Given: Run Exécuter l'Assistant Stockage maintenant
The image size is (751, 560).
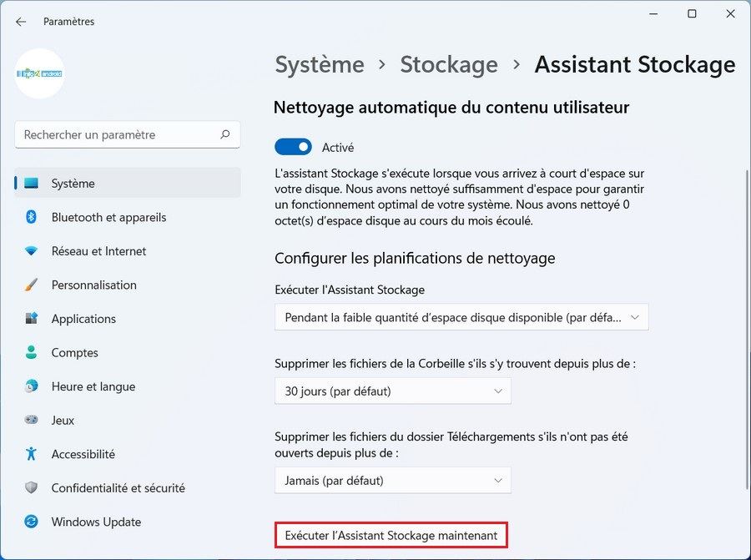Looking at the screenshot, I should click(x=391, y=535).
